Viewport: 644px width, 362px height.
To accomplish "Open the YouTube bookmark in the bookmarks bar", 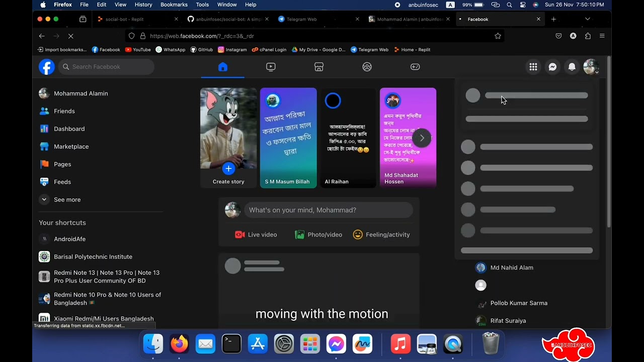I will [x=138, y=50].
